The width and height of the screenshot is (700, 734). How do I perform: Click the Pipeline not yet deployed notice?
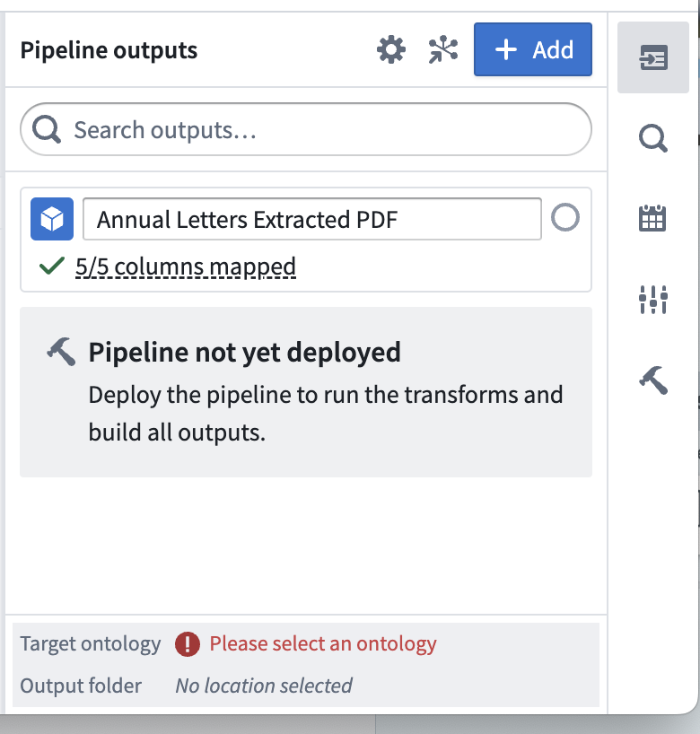[x=306, y=392]
